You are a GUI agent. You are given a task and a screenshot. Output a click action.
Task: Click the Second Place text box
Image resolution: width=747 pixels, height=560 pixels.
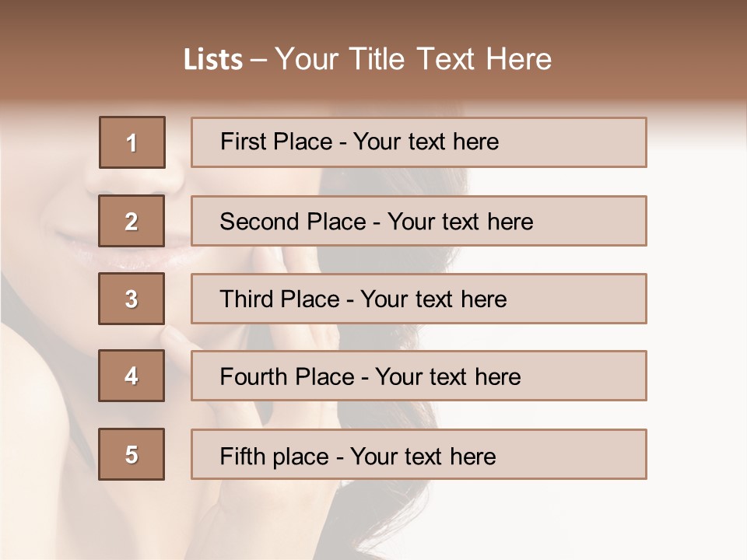tap(419, 221)
